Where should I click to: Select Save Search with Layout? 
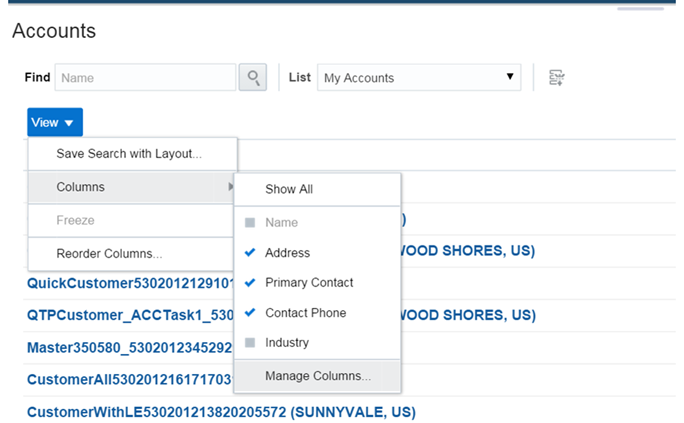(x=129, y=154)
